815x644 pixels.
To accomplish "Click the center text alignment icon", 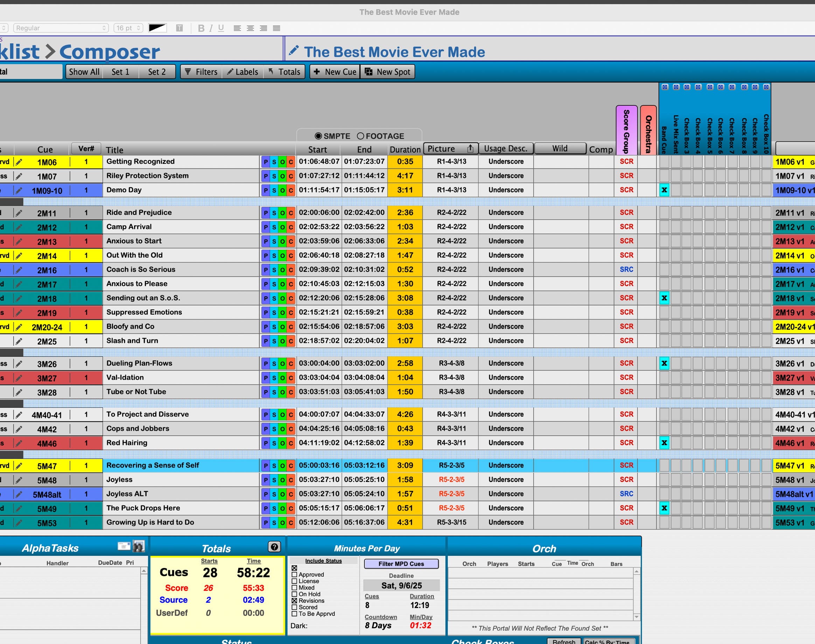I will [250, 28].
